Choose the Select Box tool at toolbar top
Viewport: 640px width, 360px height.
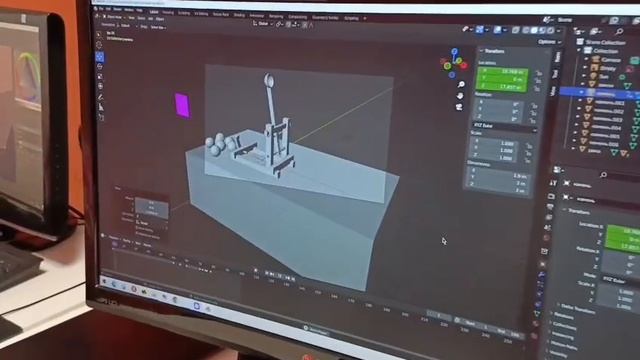[x=99, y=35]
